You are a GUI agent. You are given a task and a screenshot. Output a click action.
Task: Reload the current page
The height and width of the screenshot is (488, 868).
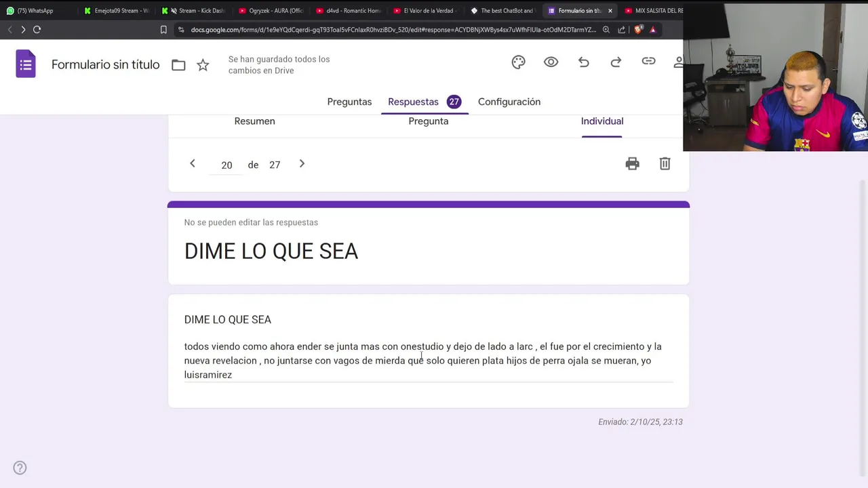[x=37, y=30]
